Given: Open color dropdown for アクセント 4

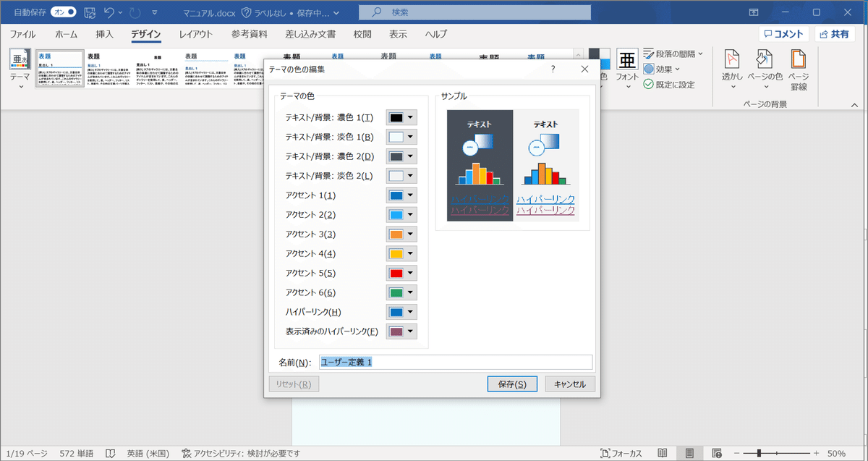Looking at the screenshot, I should (401, 254).
